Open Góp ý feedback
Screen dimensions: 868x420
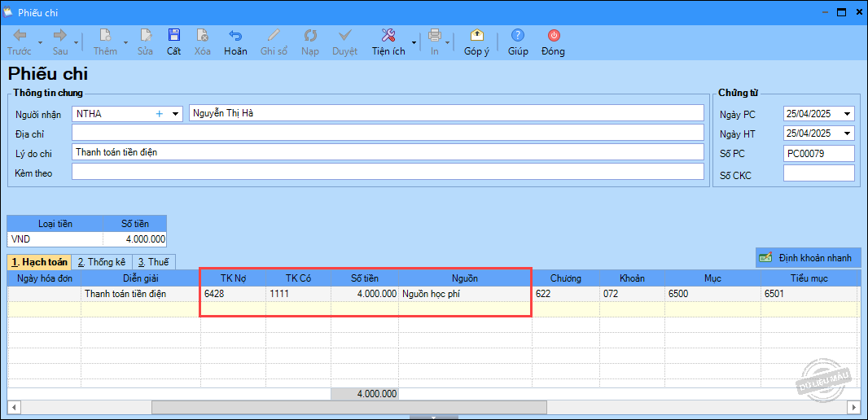[476, 42]
